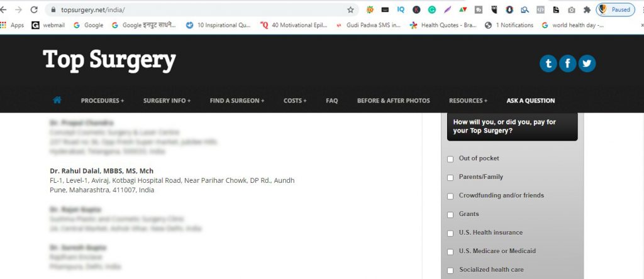Image resolution: width=644 pixels, height=279 pixels.
Task: Open the FAQ menu item
Action: pyautogui.click(x=331, y=101)
